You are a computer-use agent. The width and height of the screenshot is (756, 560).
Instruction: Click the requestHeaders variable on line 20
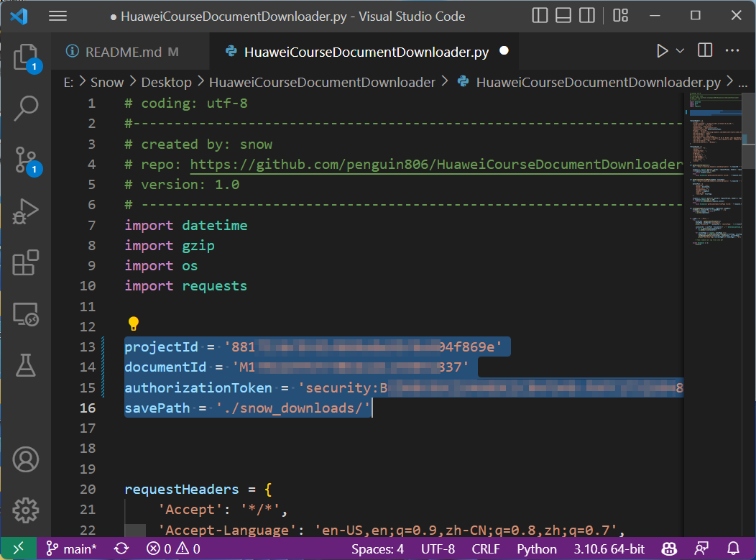(181, 489)
